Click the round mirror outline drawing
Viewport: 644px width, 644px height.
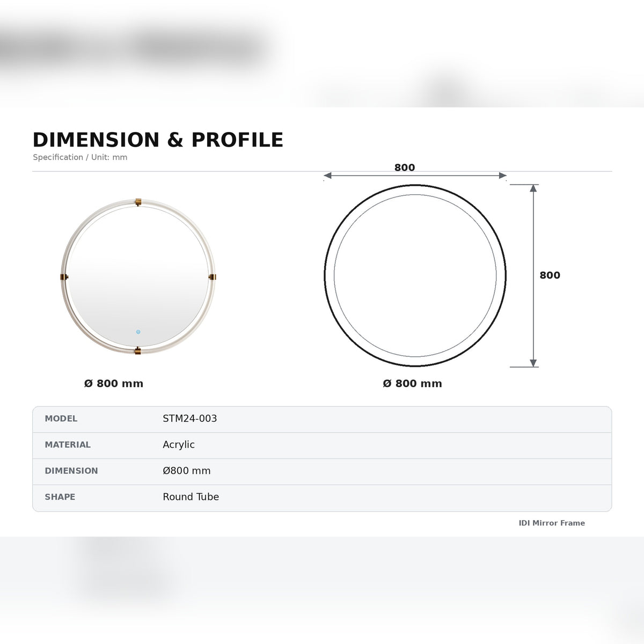tap(415, 275)
